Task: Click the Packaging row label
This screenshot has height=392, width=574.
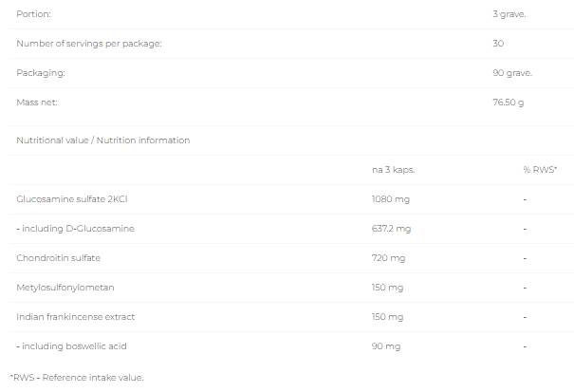Action: coord(41,72)
